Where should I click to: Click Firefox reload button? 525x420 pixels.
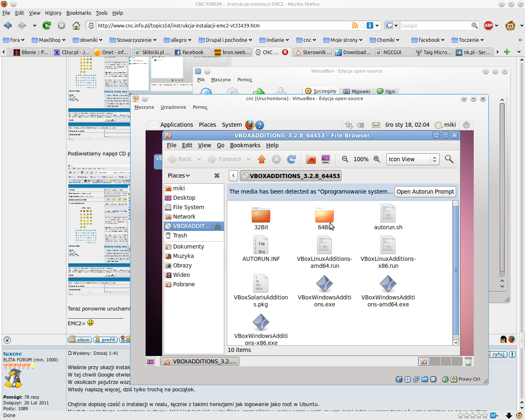click(47, 25)
